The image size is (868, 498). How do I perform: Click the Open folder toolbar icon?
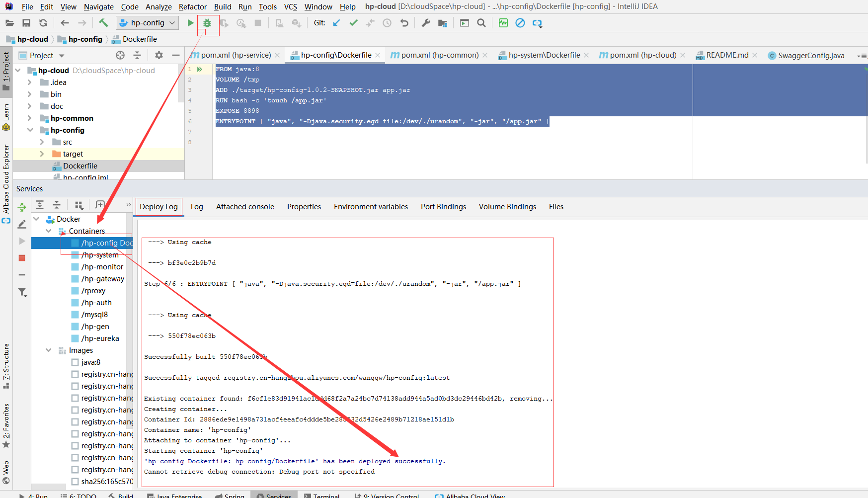[x=9, y=23]
